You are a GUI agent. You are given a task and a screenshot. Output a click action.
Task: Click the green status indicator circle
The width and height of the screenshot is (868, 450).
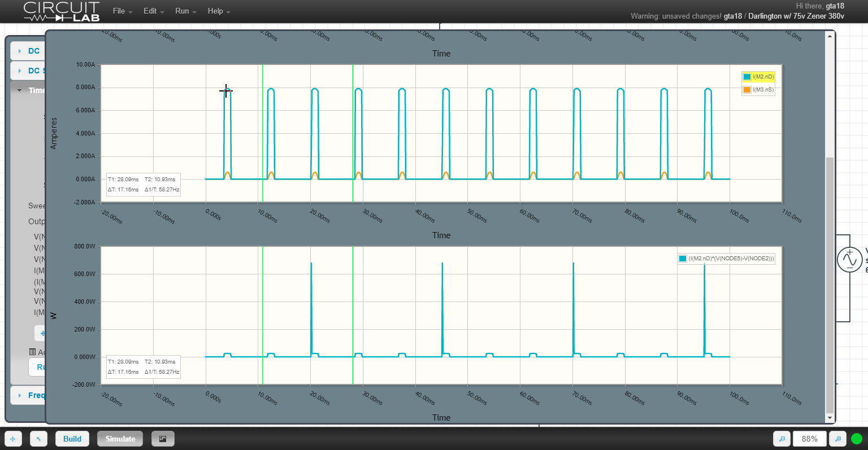(857, 439)
